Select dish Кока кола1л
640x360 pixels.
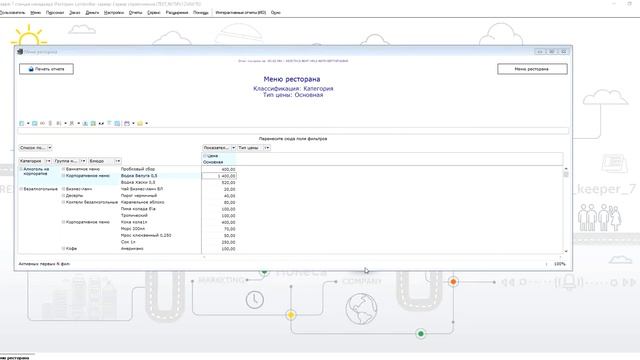point(134,222)
